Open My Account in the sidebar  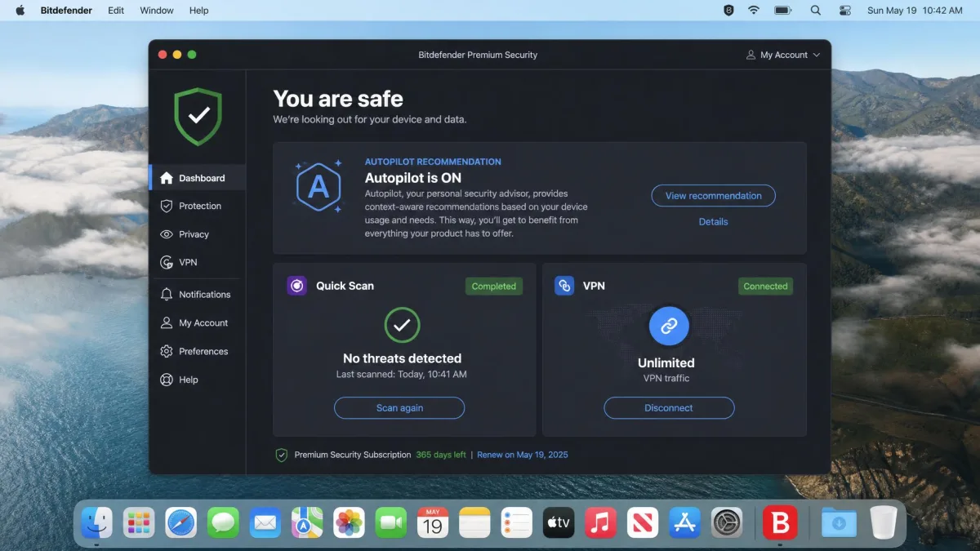[197, 323]
